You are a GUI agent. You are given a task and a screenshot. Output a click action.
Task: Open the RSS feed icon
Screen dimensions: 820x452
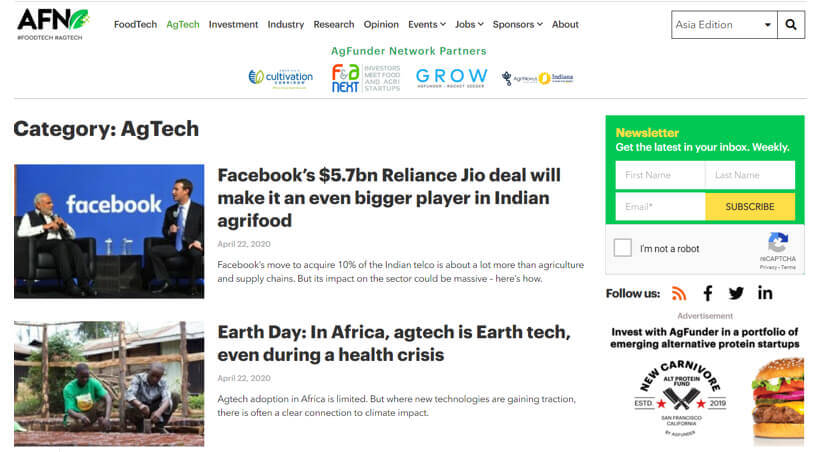point(679,293)
